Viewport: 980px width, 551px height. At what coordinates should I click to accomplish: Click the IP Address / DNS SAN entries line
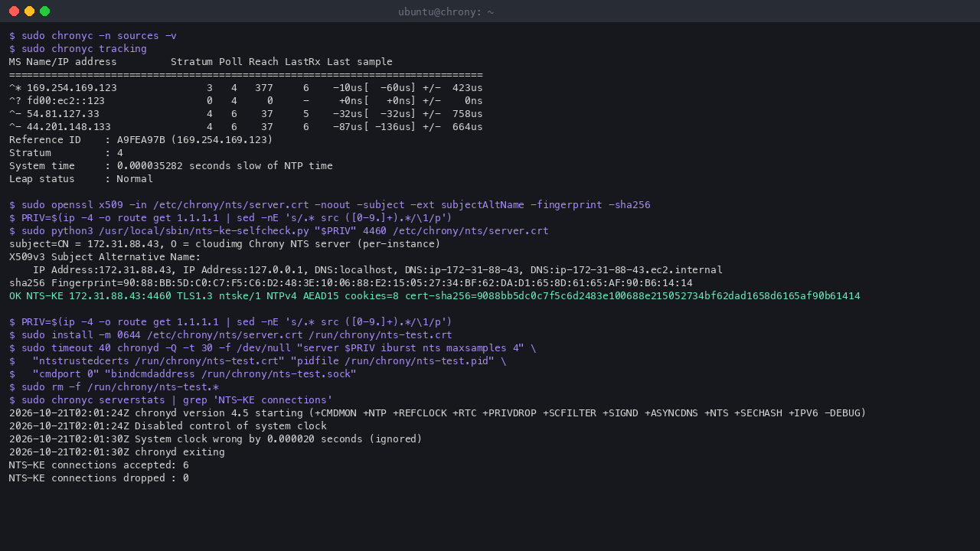point(377,270)
